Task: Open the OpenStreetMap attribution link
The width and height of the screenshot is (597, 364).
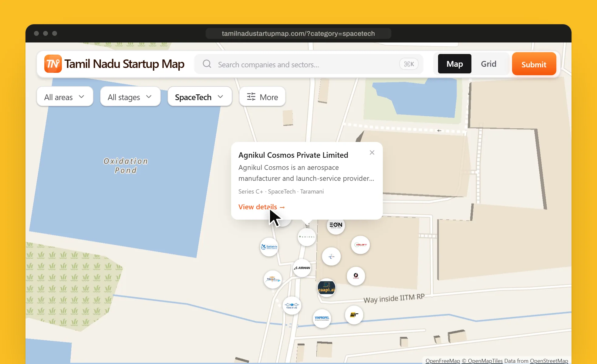Action: pyautogui.click(x=549, y=361)
